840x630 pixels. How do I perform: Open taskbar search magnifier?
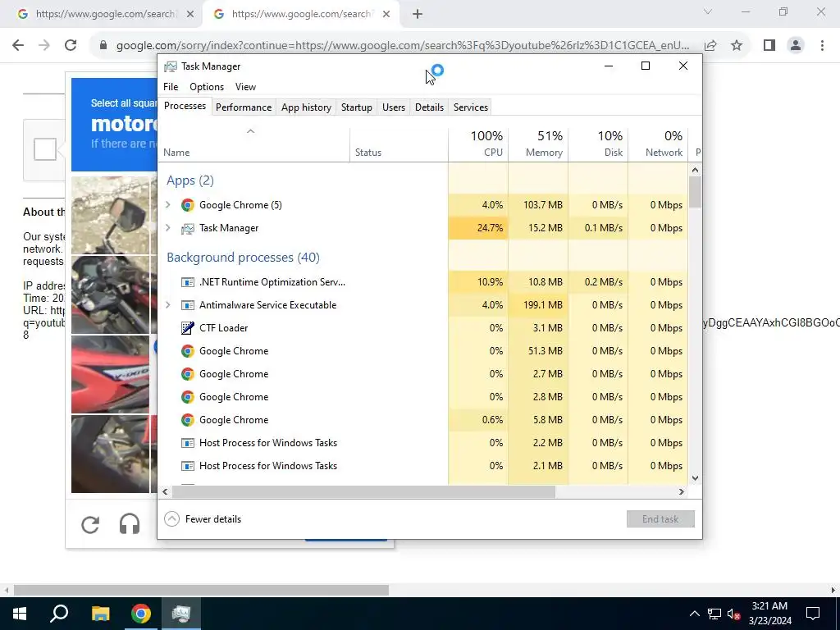click(59, 614)
